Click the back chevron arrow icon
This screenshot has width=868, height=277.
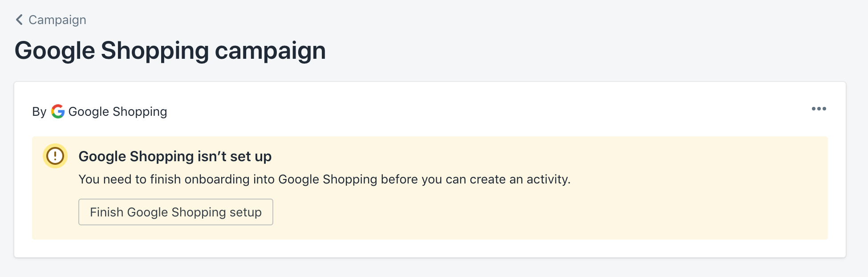coord(19,20)
